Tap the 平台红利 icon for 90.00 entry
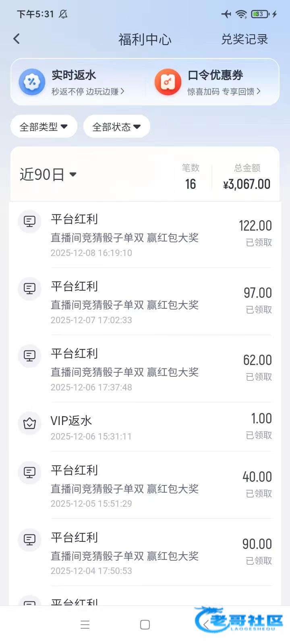 point(29,540)
